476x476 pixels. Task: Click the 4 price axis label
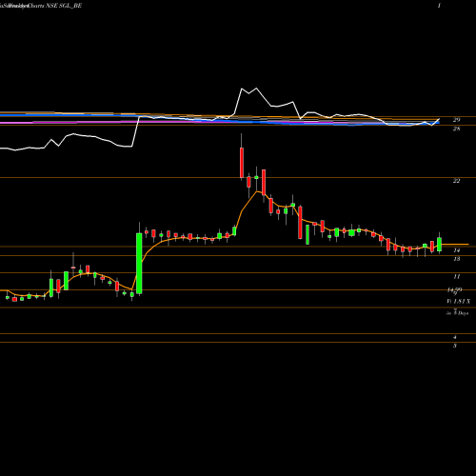click(x=455, y=337)
